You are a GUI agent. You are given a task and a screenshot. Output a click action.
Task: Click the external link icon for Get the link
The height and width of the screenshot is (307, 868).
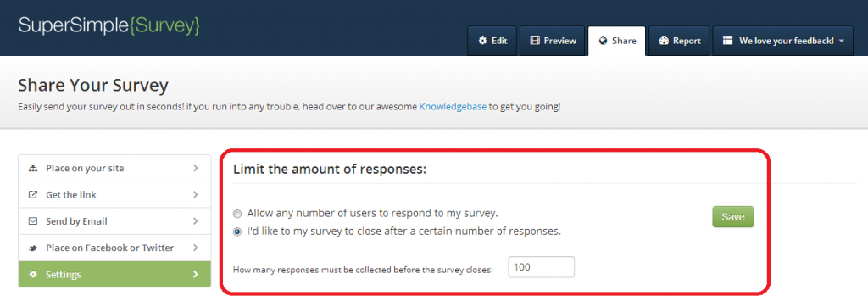[33, 195]
